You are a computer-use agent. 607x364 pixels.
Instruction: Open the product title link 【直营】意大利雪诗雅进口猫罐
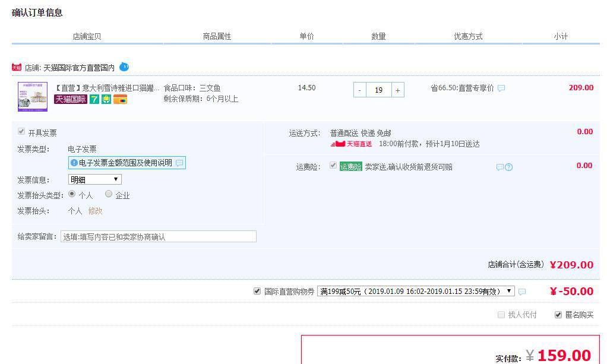(107, 88)
